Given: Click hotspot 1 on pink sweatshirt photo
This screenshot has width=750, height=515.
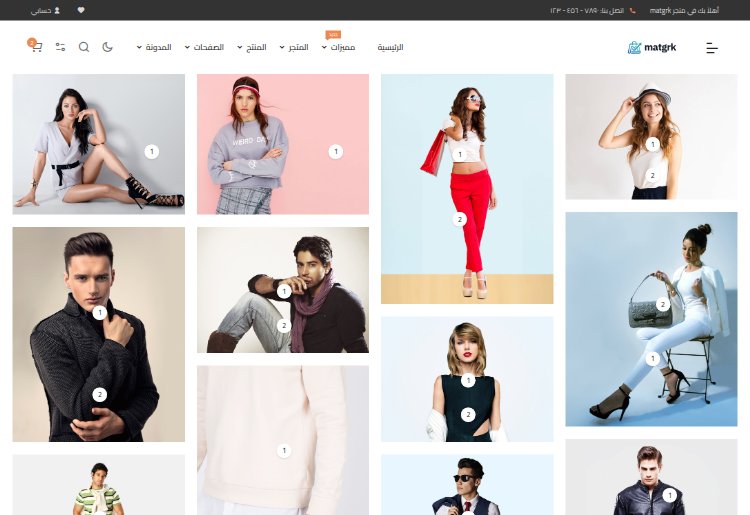Looking at the screenshot, I should coord(336,152).
